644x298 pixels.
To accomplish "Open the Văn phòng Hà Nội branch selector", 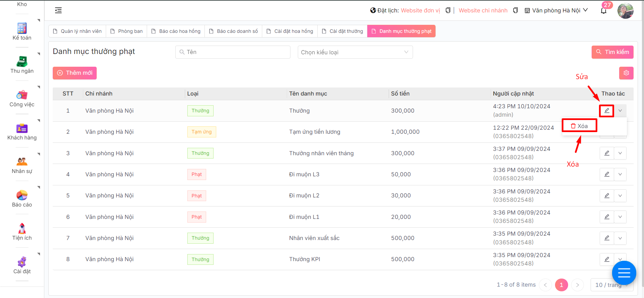I will [x=556, y=10].
